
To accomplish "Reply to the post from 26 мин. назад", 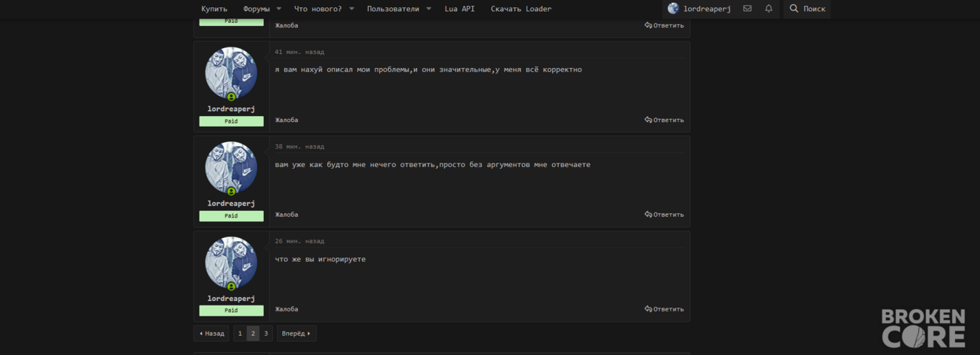I will pos(664,309).
